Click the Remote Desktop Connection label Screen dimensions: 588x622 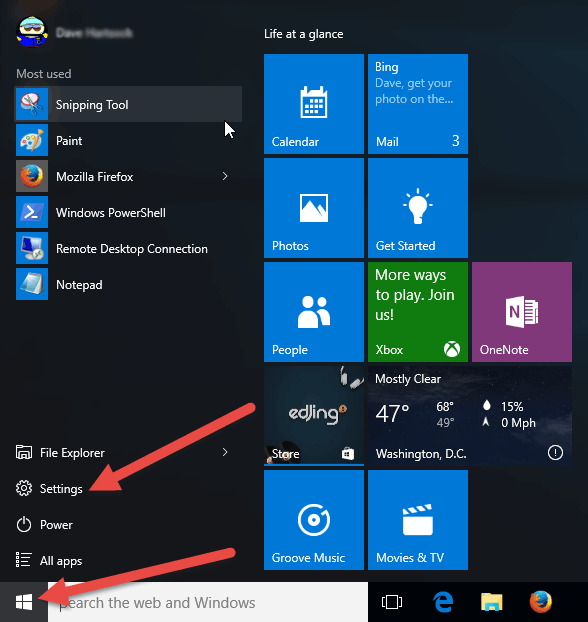[132, 249]
